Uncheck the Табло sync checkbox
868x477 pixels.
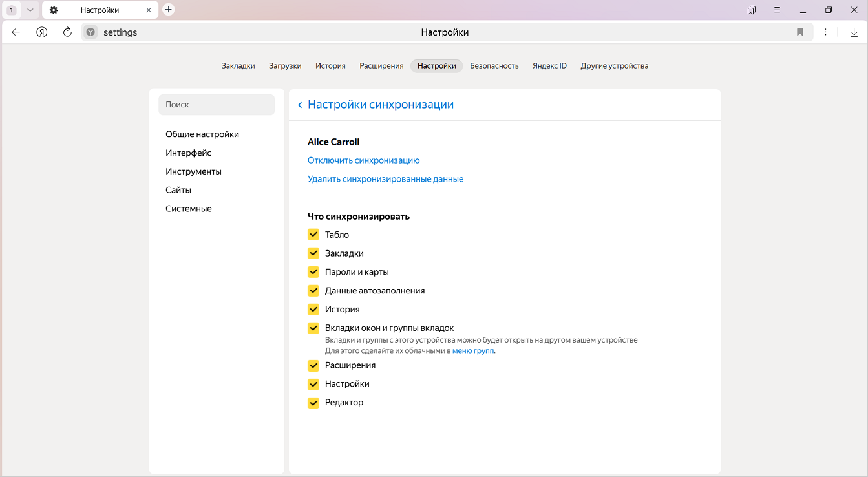tap(313, 235)
